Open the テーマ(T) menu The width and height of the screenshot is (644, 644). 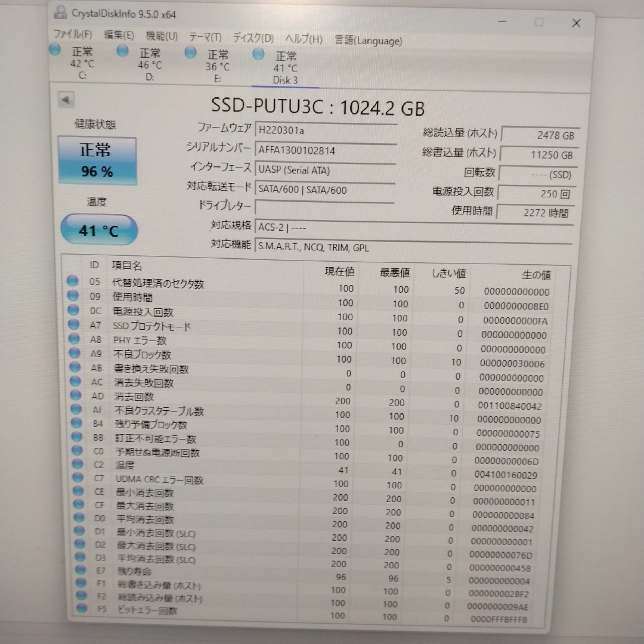pos(205,38)
